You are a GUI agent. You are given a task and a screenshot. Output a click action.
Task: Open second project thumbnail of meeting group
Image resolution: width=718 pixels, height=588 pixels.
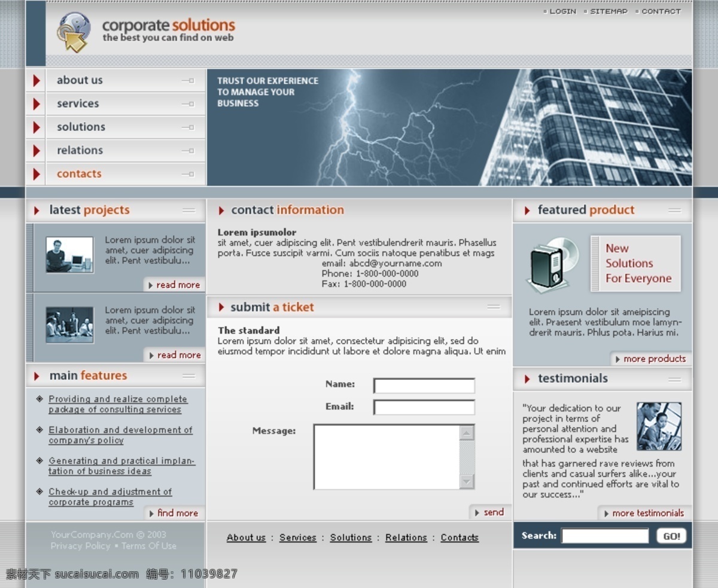click(70, 325)
